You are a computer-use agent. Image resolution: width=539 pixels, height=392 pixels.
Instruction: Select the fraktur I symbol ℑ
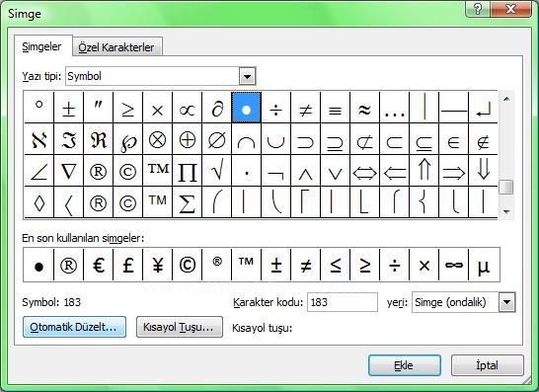point(69,139)
